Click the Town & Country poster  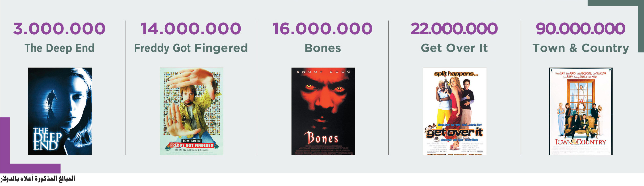tap(581, 111)
